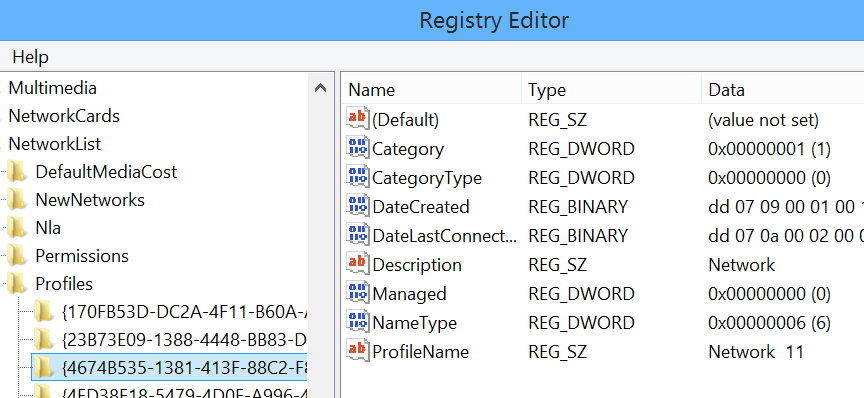Select the NameType value name

pos(414,322)
